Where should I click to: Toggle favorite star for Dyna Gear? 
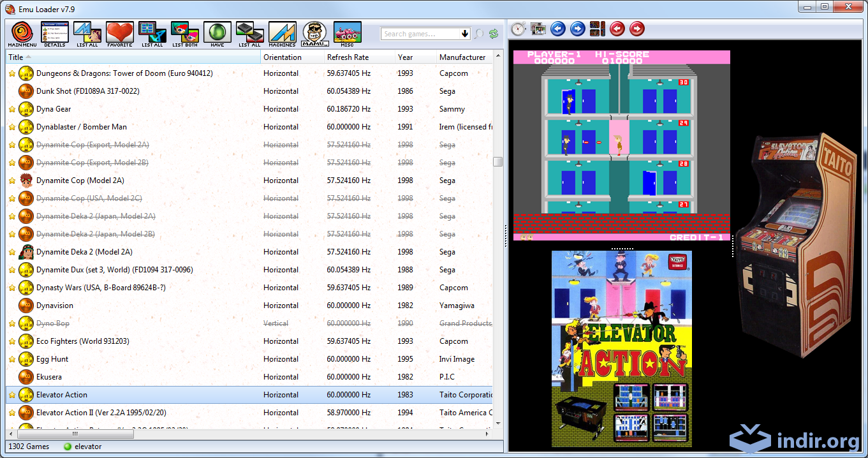[x=11, y=109]
